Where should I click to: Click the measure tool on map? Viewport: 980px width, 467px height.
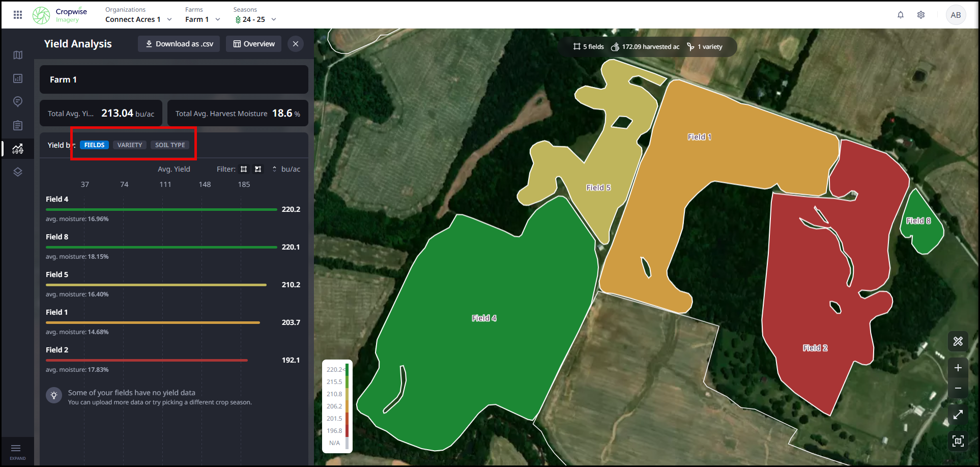tap(958, 341)
